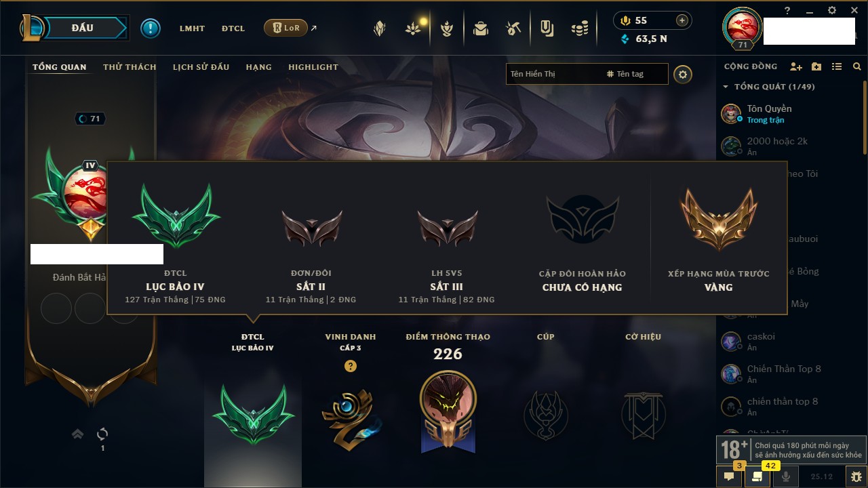Image resolution: width=868 pixels, height=488 pixels.
Task: Switch to the HIGHLIGHT tab
Action: point(313,67)
